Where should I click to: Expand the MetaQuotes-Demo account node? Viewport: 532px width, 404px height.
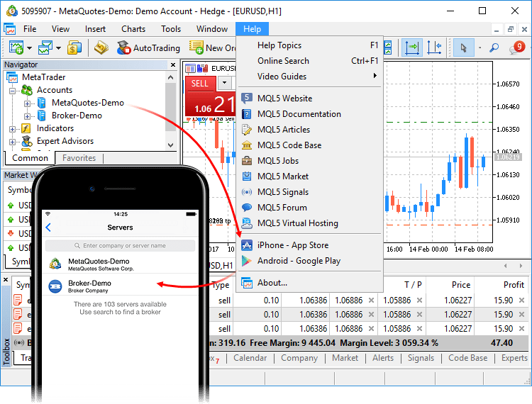[28, 103]
